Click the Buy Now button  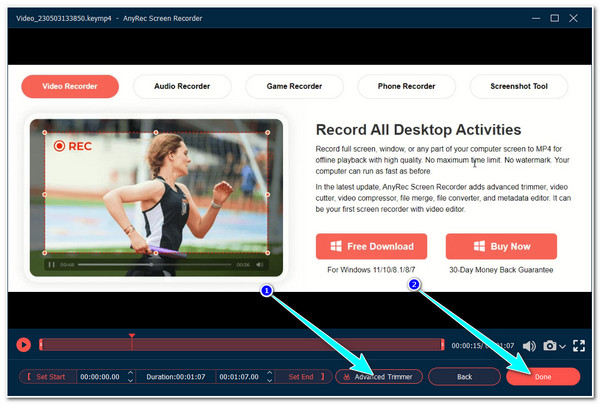[501, 246]
